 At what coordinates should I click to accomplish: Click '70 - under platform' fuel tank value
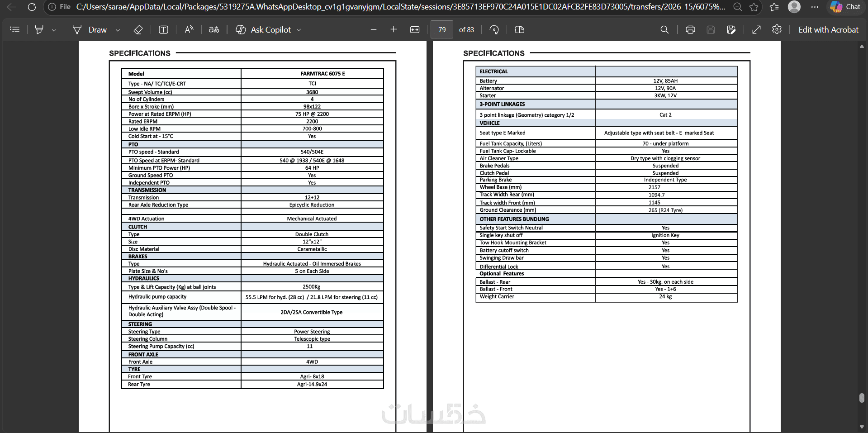(x=665, y=143)
